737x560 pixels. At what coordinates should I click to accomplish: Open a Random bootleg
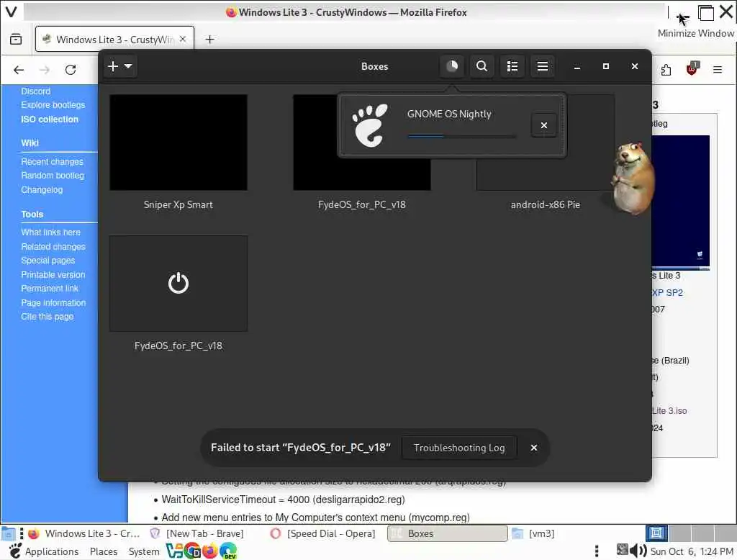(x=53, y=176)
